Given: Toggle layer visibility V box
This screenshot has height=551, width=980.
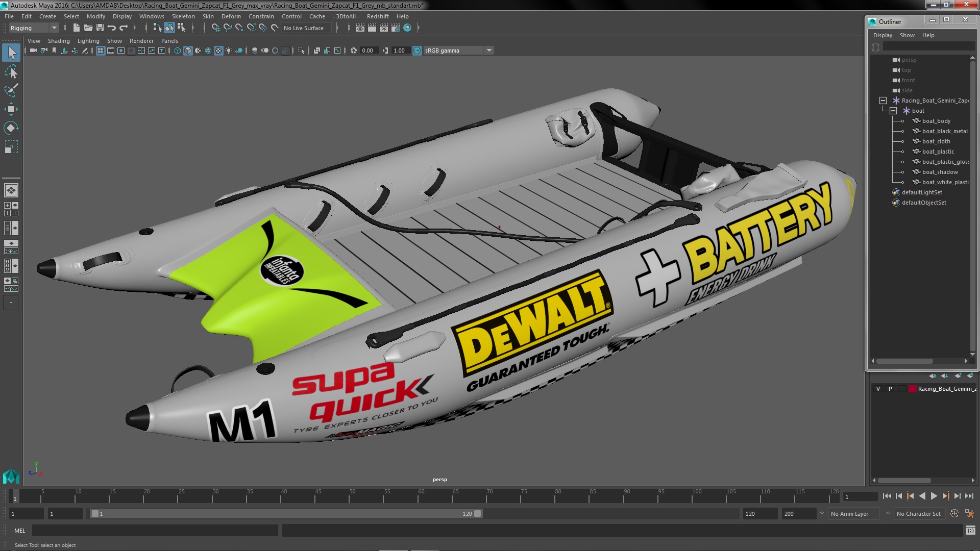Looking at the screenshot, I should tap(878, 389).
